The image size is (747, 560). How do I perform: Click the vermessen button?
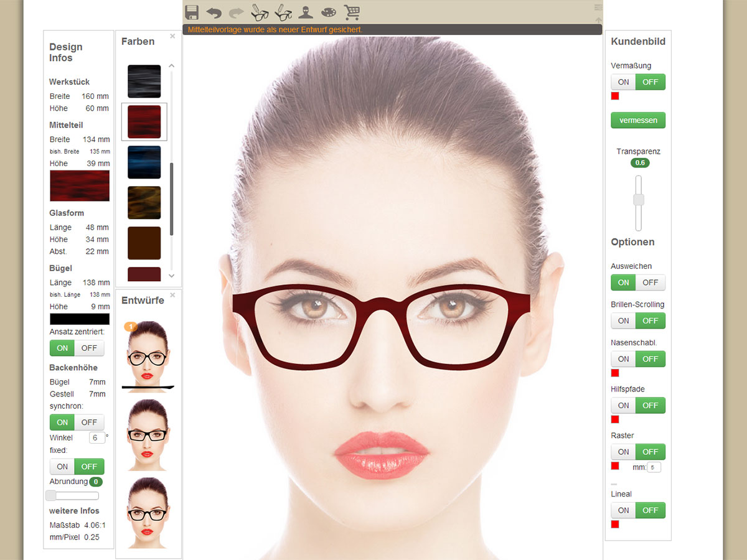638,120
